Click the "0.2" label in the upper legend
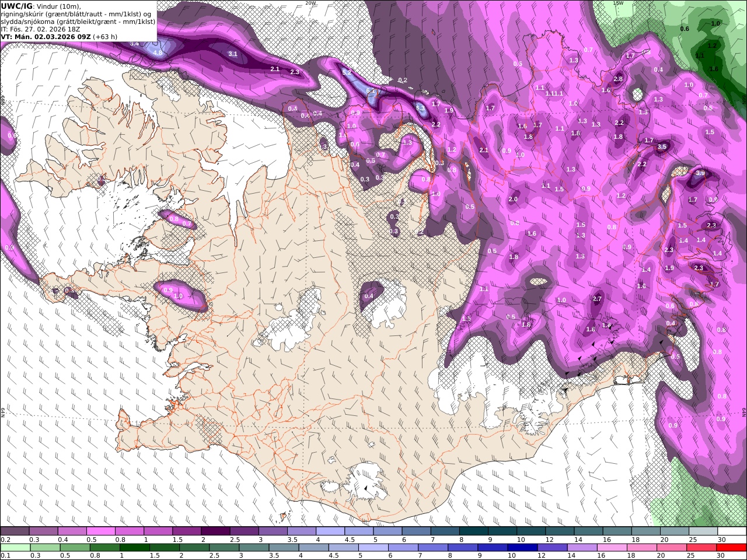This screenshot has height=560, width=747. tap(5, 540)
